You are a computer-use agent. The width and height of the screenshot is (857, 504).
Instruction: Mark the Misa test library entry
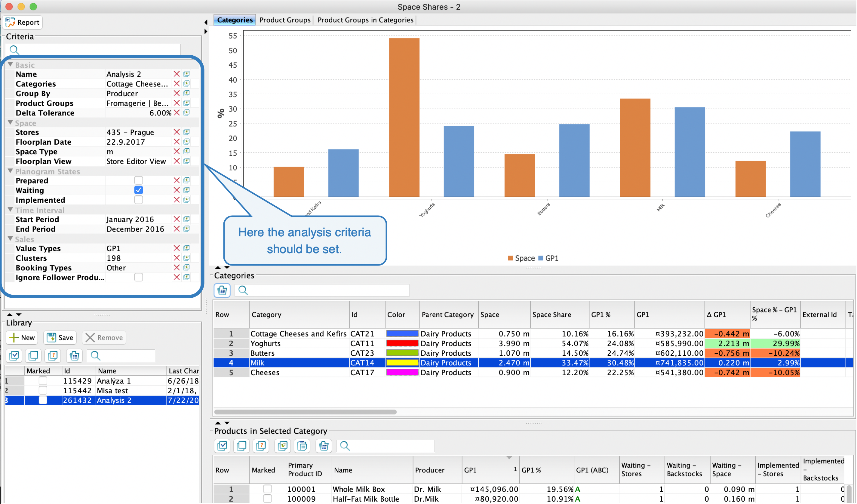click(43, 391)
